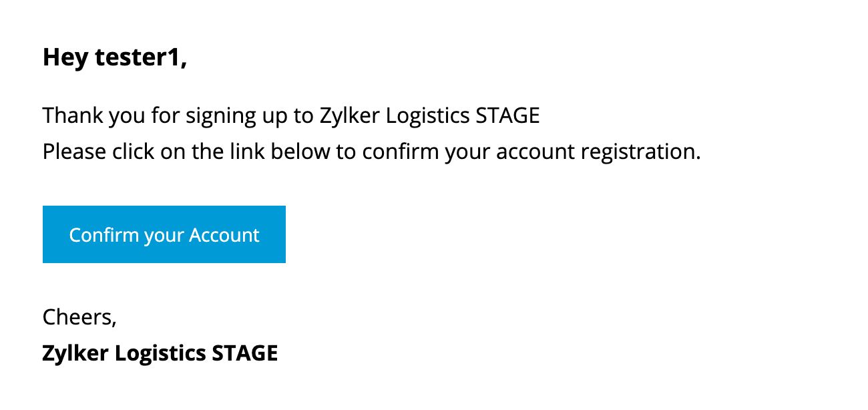Click the word "Account" on the blue button
This screenshot has height=410, width=868.
pyautogui.click(x=224, y=235)
